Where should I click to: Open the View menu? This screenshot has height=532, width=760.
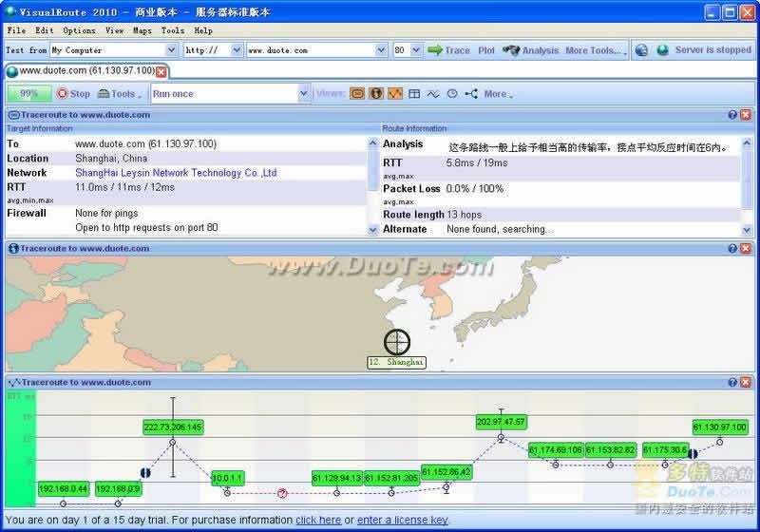pyautogui.click(x=114, y=30)
